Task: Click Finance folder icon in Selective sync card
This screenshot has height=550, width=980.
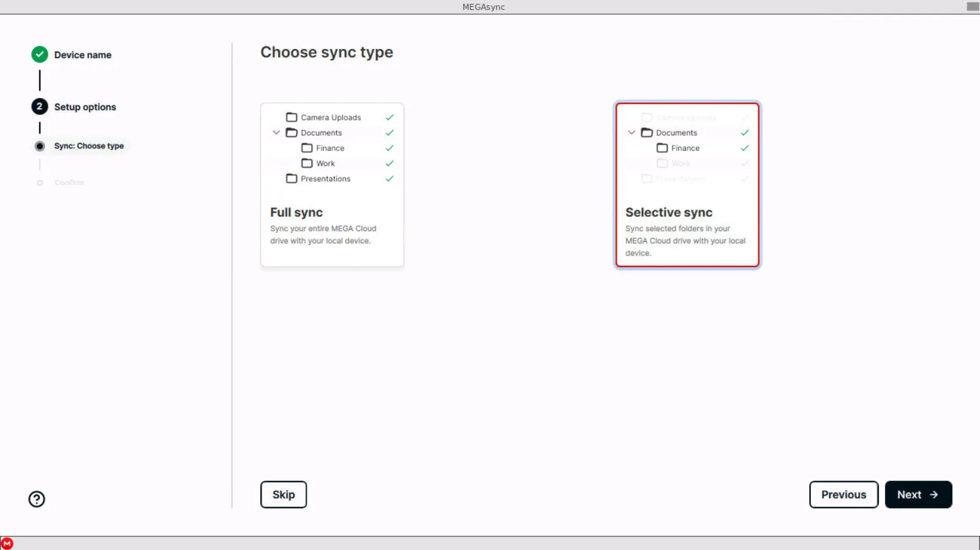Action: point(662,148)
